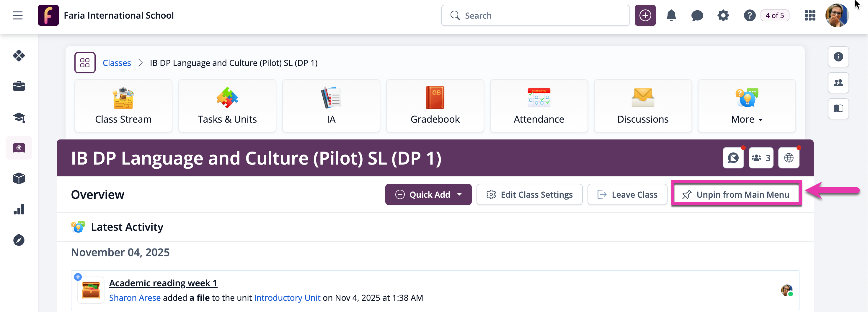This screenshot has width=868, height=312.
Task: Open the Tasks & Units tab
Action: tap(227, 106)
